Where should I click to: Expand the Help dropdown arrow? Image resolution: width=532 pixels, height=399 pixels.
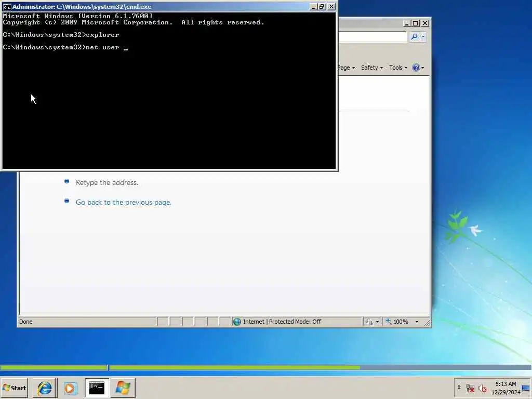(423, 68)
